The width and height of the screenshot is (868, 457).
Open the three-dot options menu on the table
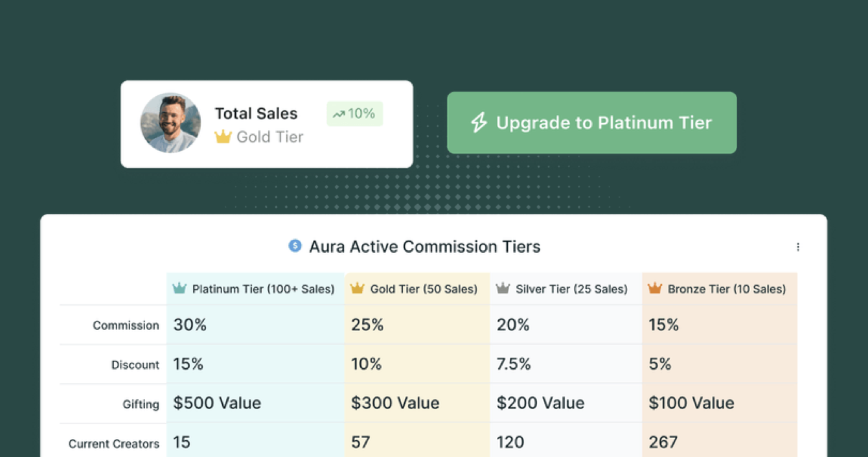point(798,246)
